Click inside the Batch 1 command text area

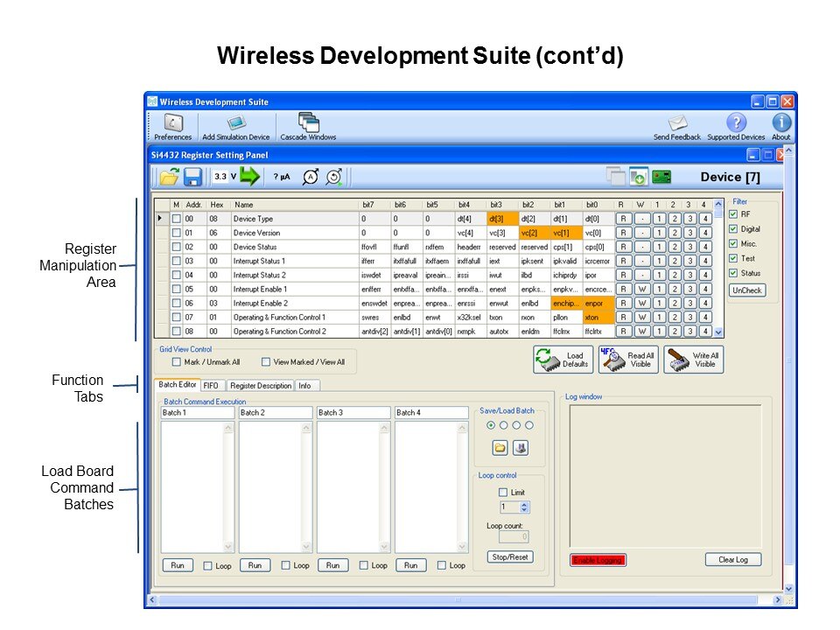192,486
